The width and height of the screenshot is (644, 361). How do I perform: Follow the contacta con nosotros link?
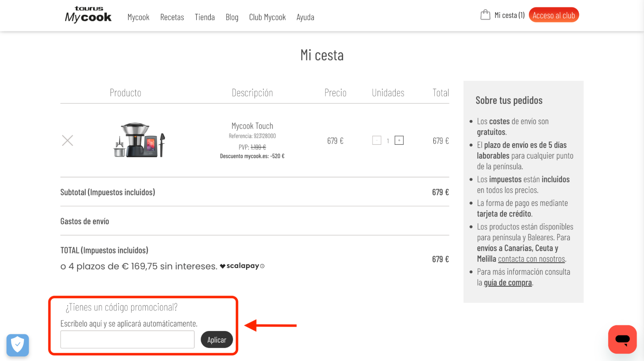531,259
